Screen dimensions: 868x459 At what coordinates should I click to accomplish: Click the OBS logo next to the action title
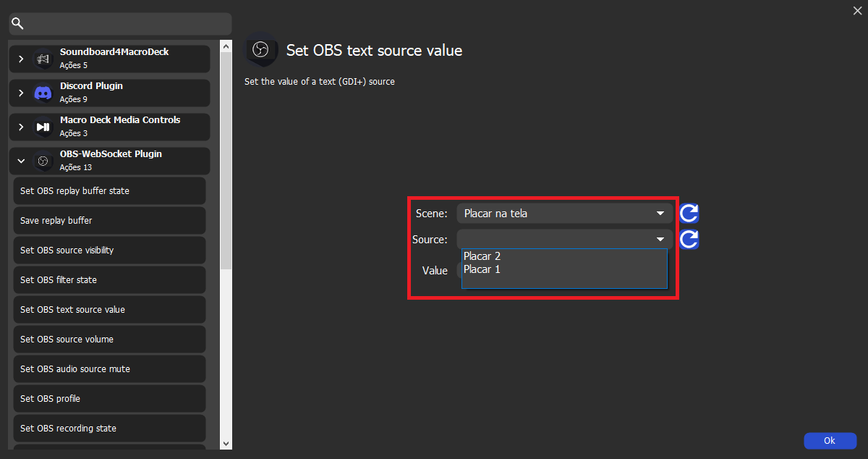pyautogui.click(x=261, y=50)
